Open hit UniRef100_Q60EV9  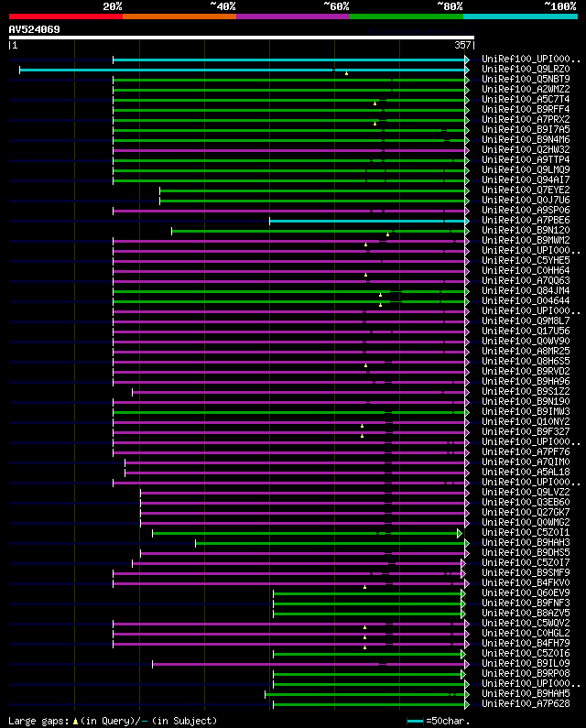tap(526, 593)
